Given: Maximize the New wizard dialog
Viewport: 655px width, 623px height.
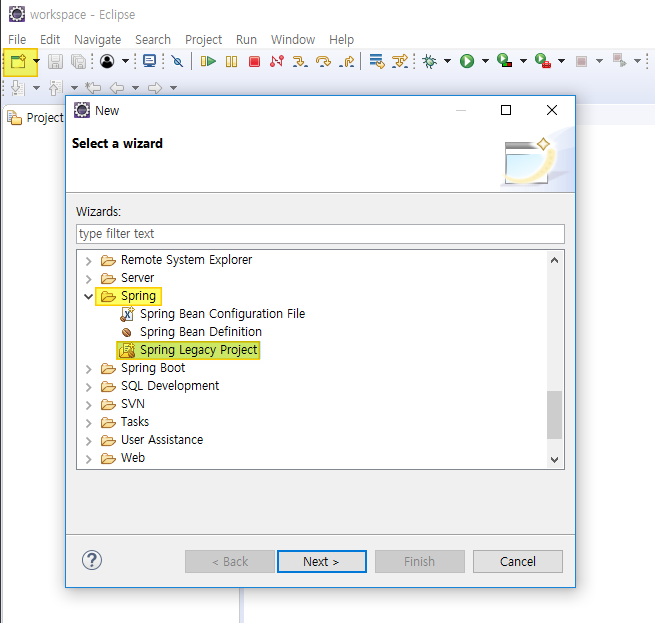Looking at the screenshot, I should (506, 110).
